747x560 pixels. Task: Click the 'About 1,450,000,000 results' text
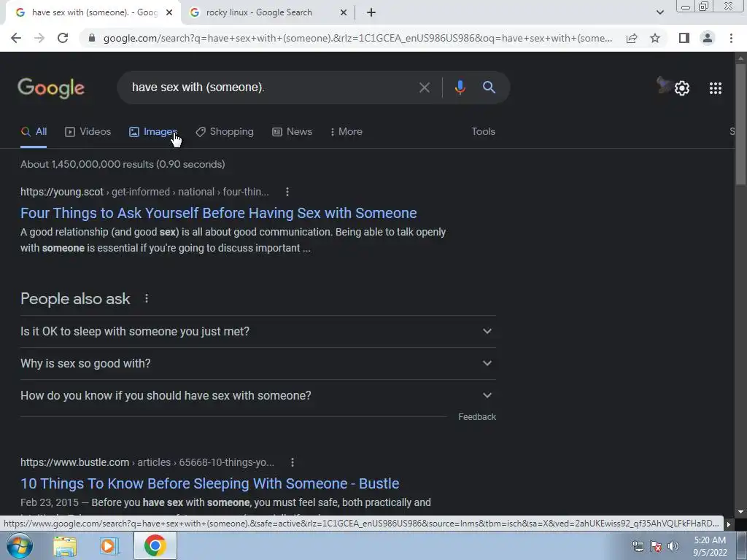(x=123, y=164)
